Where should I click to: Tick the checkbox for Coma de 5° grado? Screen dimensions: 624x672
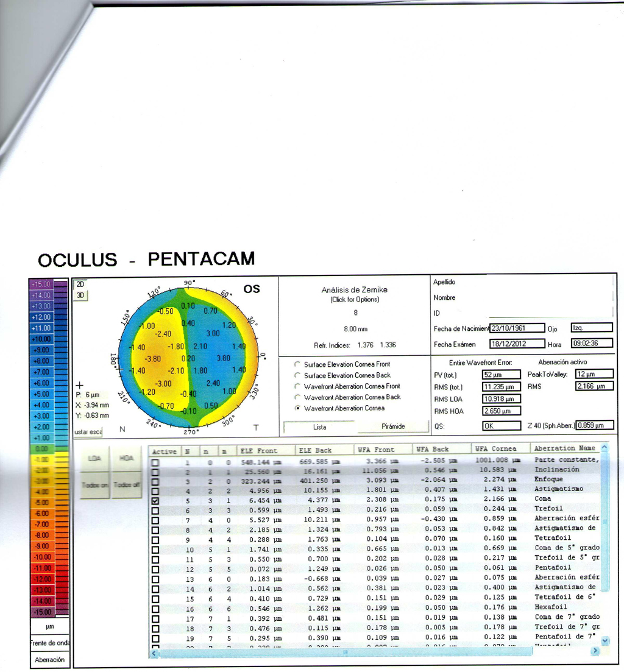155,550
